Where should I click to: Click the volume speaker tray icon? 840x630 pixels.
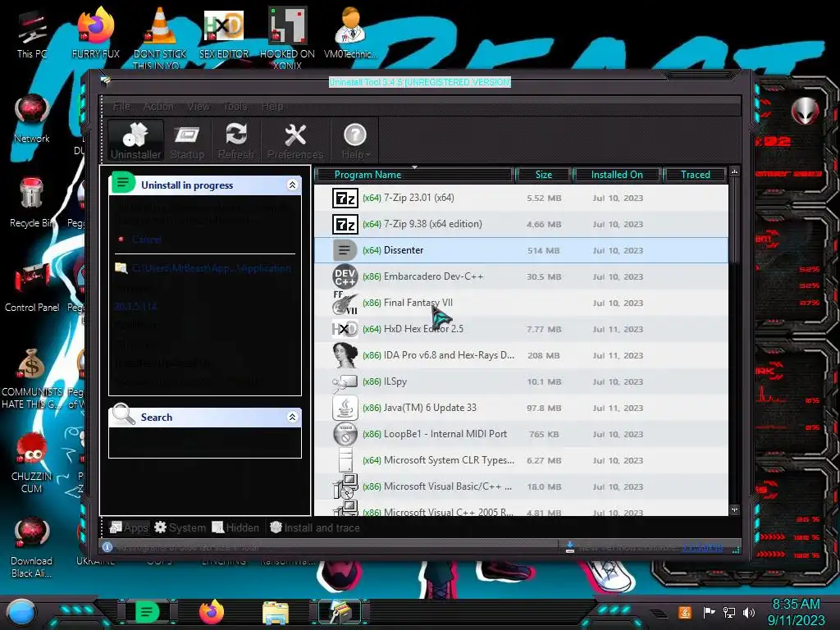click(x=749, y=612)
